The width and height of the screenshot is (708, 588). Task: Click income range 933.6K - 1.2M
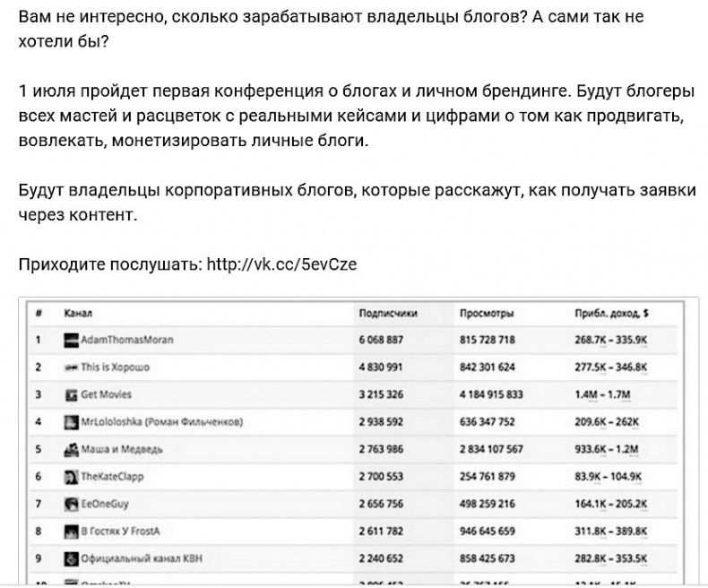tap(607, 449)
